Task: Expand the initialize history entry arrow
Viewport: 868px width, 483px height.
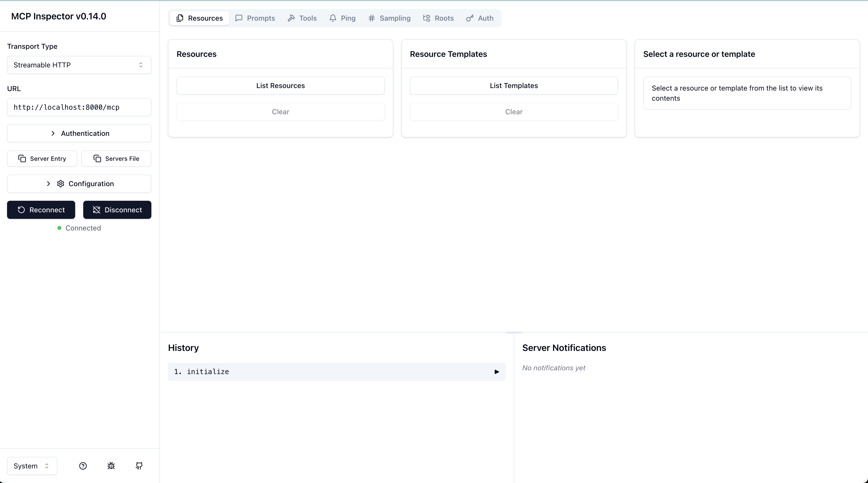Action: pos(497,372)
